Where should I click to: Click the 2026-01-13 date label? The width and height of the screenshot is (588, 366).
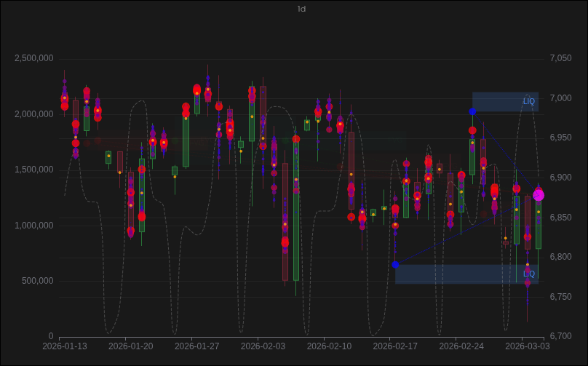click(65, 346)
